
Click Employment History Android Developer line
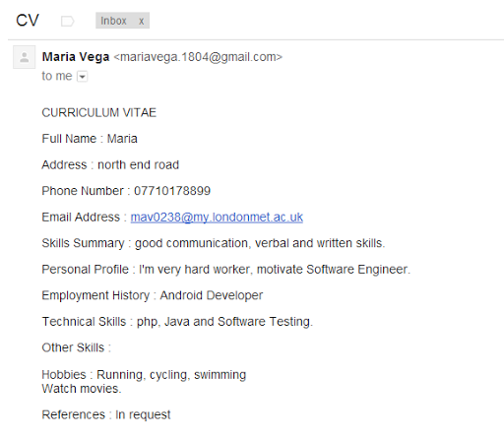(x=153, y=295)
